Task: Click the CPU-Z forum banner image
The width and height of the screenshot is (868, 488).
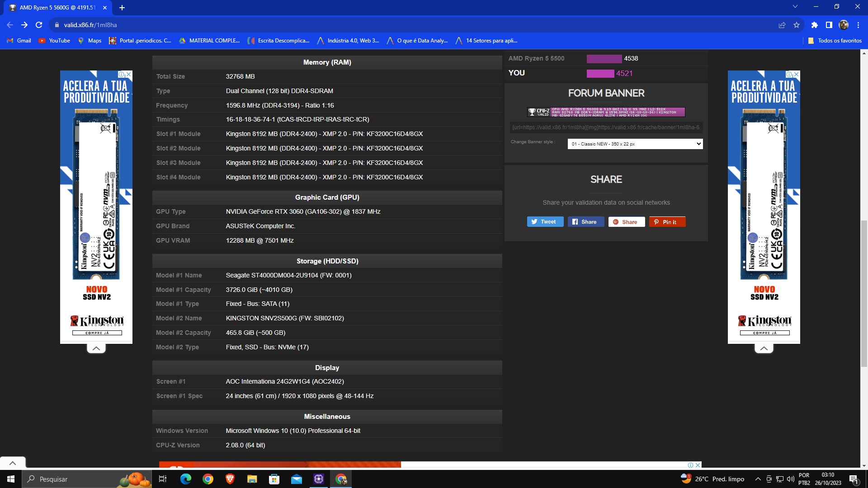Action: point(606,112)
